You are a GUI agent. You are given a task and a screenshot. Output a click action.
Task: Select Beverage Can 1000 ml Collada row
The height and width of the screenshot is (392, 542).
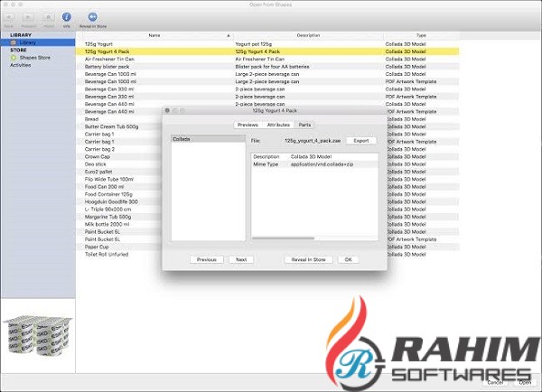tap(267, 74)
